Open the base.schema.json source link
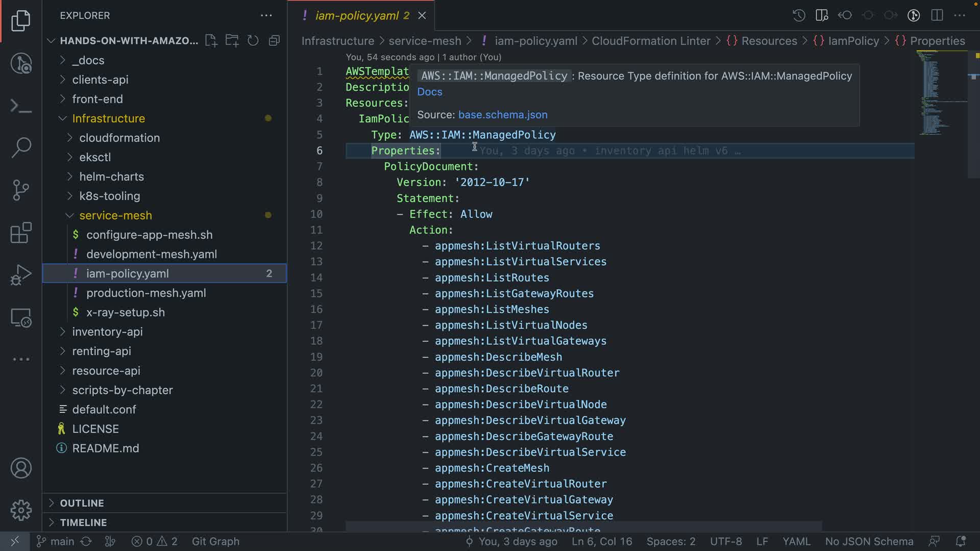 tap(503, 115)
